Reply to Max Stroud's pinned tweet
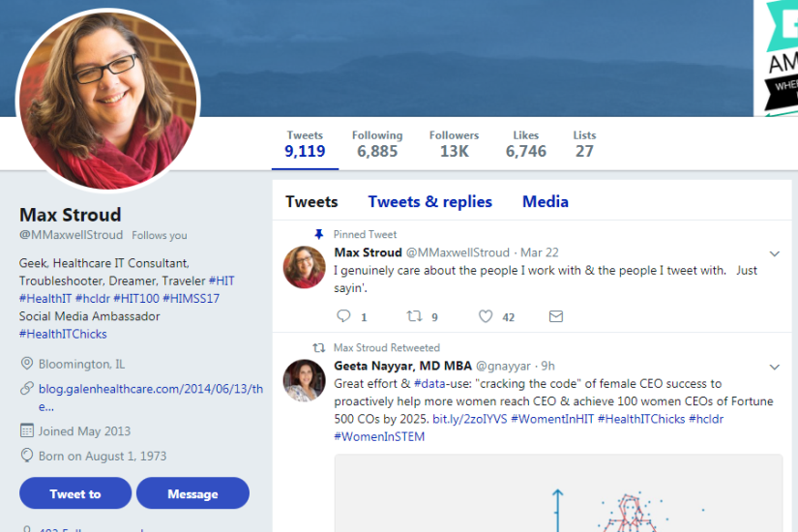 [x=344, y=316]
